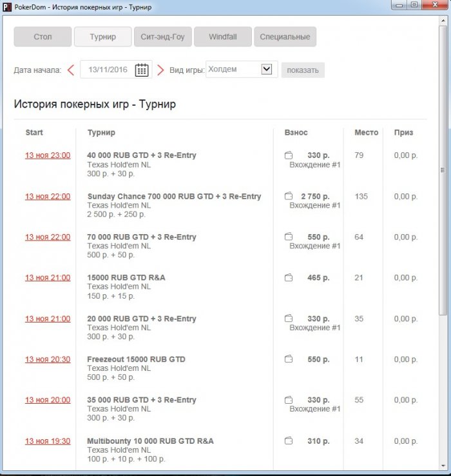The image size is (451, 476).
Task: Click wallet icon for 35 000 RUB GTD row
Action: pos(289,400)
